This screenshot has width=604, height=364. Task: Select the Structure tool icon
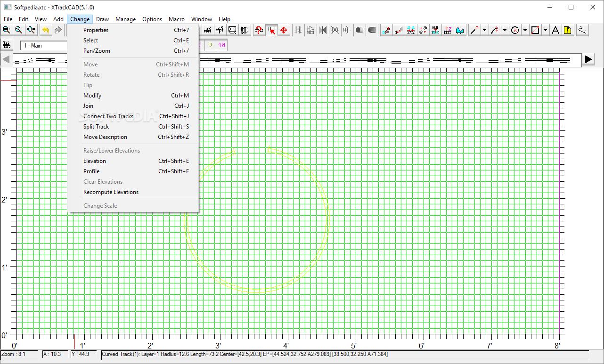tap(232, 30)
